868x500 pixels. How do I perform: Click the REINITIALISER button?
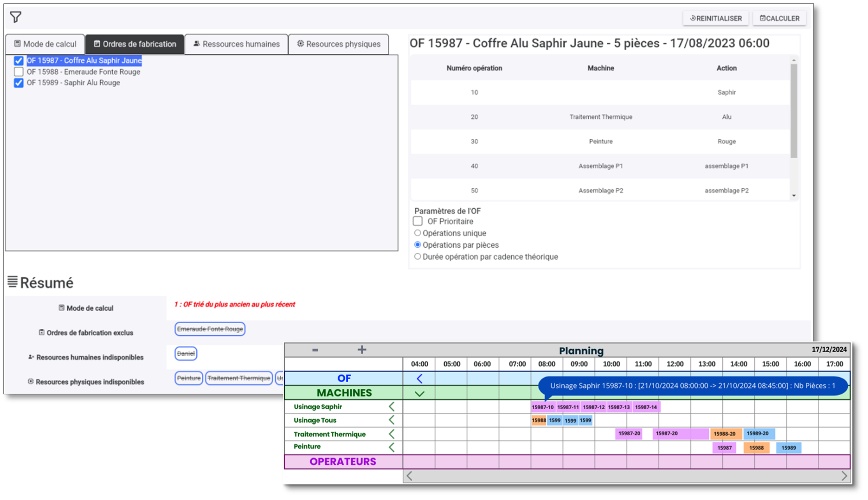[716, 18]
